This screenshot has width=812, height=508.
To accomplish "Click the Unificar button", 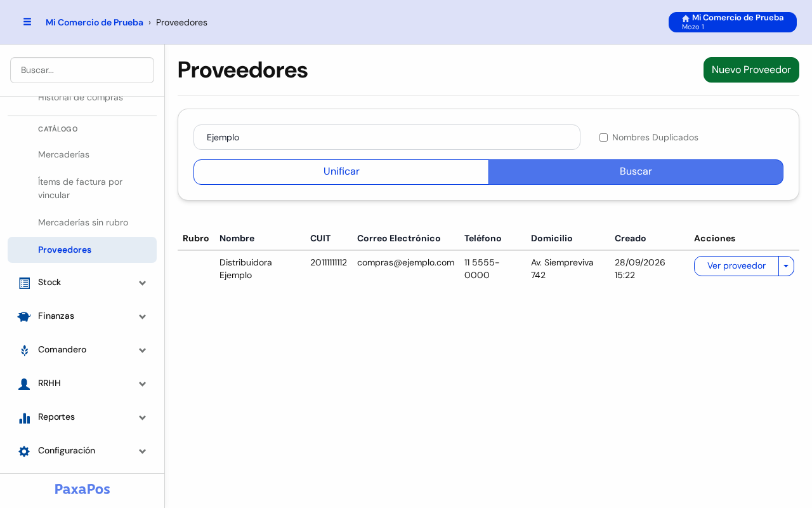I will tap(341, 172).
